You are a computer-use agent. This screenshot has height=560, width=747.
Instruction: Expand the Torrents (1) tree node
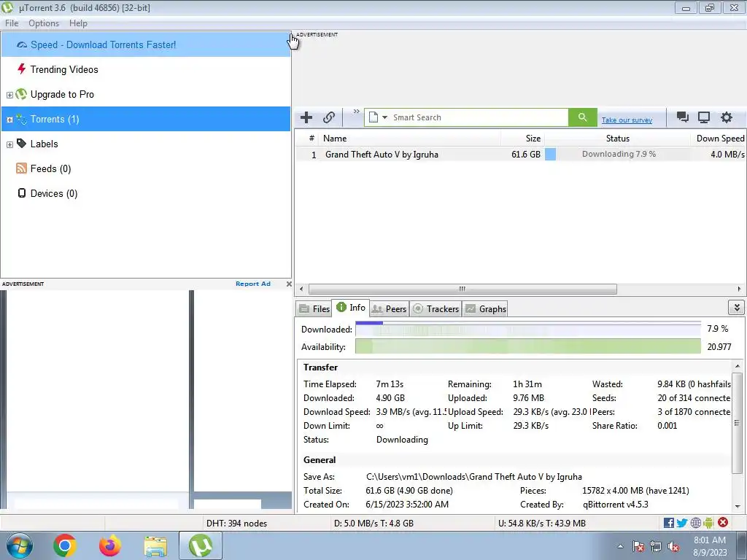[9, 120]
